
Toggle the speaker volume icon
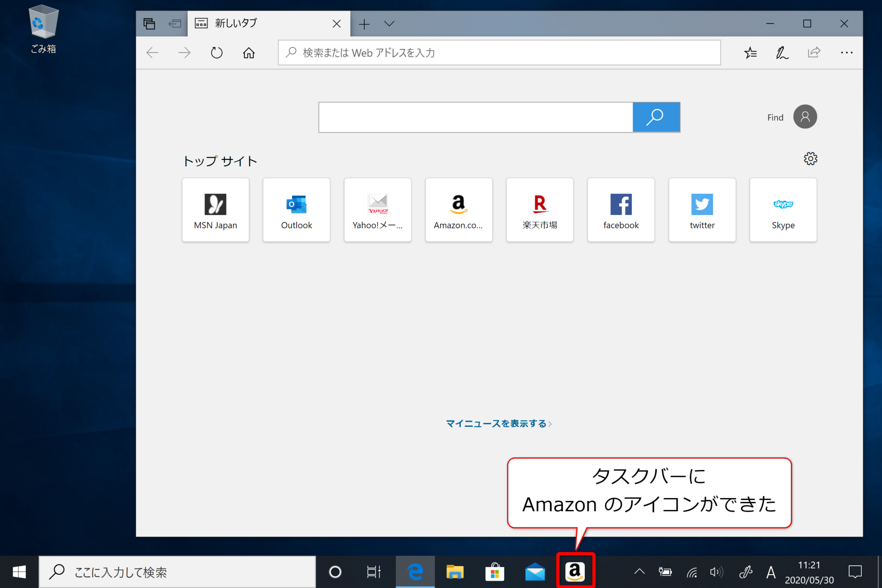[716, 572]
